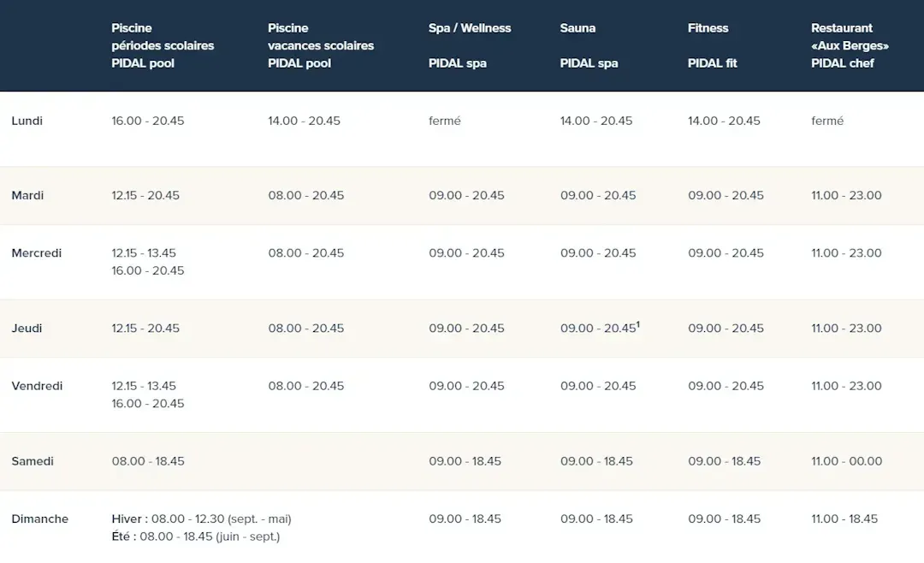Click the Restaurant «Aux Berges» header
Viewport: 924px width, 563px height.
point(850,45)
